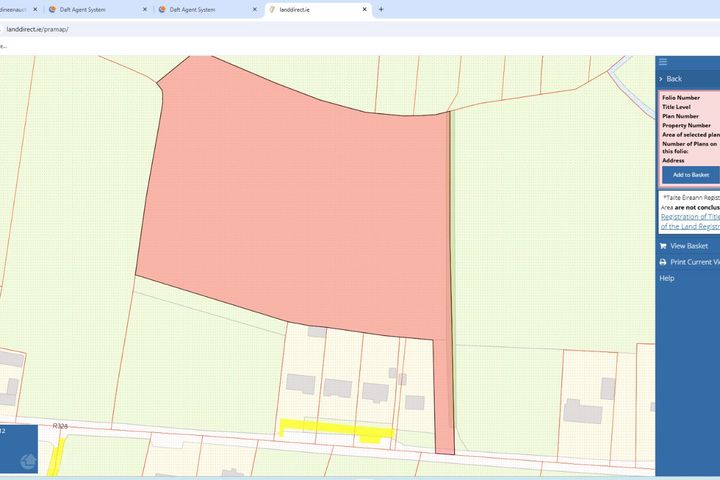Click the Folio Number label
720x480 pixels.
(x=681, y=98)
